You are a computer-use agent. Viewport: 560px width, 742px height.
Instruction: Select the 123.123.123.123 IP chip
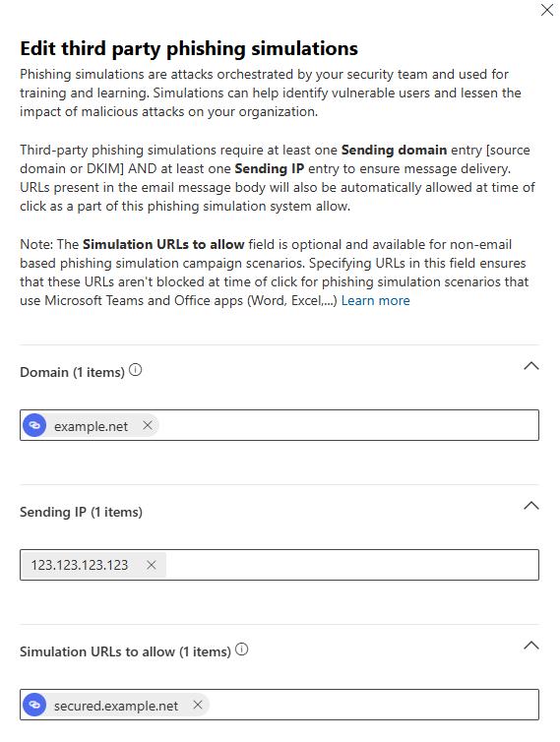pyautogui.click(x=80, y=565)
